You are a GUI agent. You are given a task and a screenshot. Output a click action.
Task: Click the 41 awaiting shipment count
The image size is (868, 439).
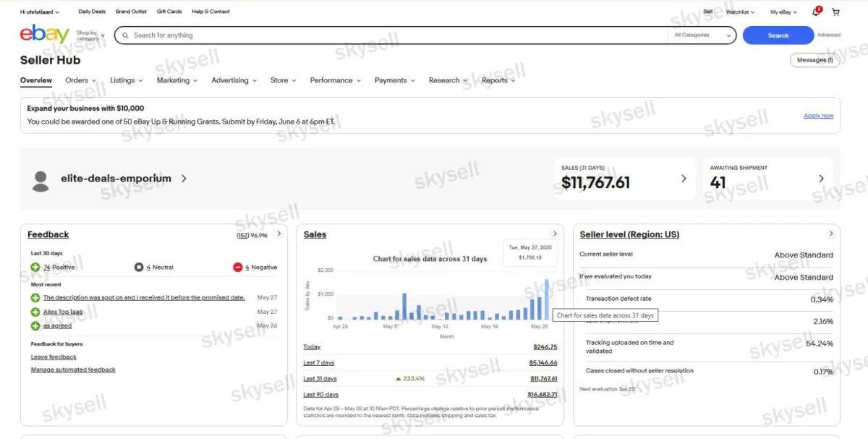pyautogui.click(x=718, y=183)
